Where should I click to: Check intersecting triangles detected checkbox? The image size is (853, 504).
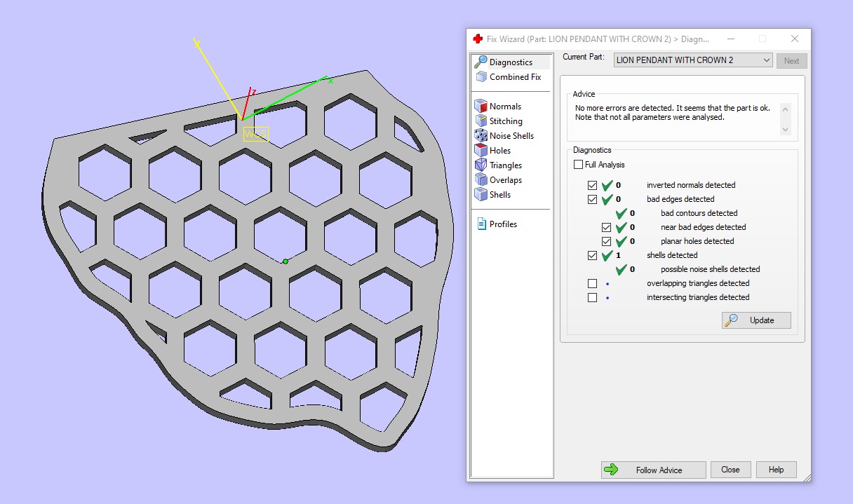[592, 298]
